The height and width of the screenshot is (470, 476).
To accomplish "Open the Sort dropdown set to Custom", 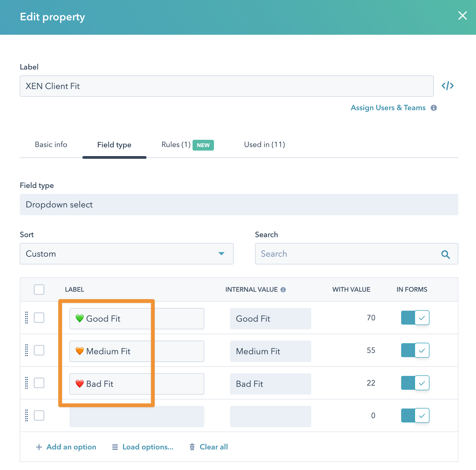I will coord(126,254).
